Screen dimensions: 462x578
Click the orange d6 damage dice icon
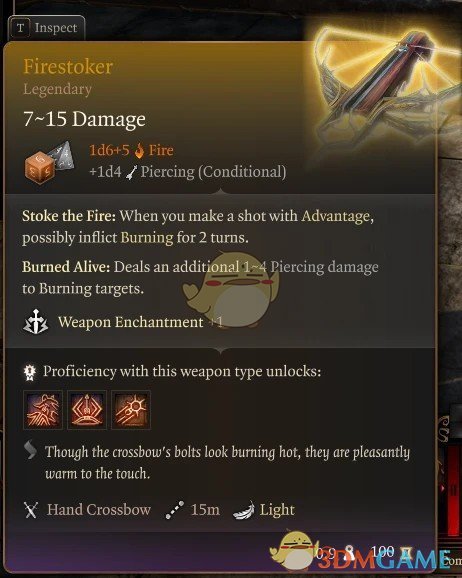click(x=40, y=169)
